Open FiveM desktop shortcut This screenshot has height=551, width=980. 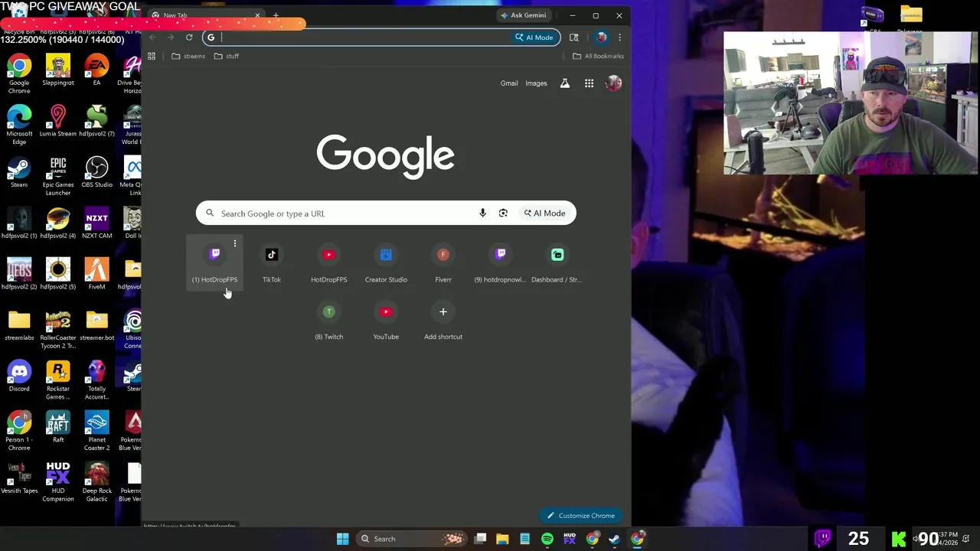[x=96, y=274]
